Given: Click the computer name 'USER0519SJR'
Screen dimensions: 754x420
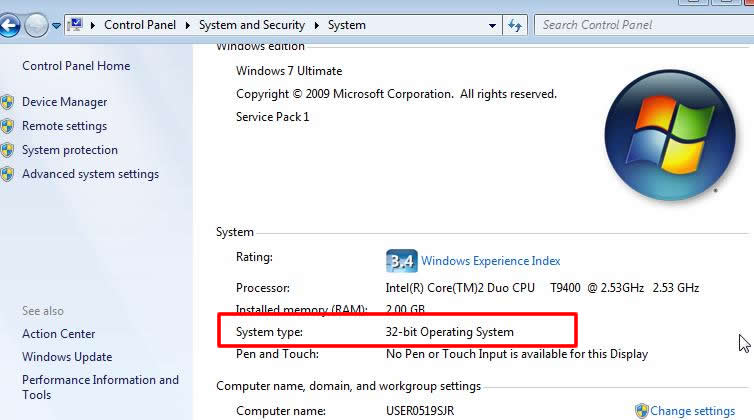Looking at the screenshot, I should 420,411.
